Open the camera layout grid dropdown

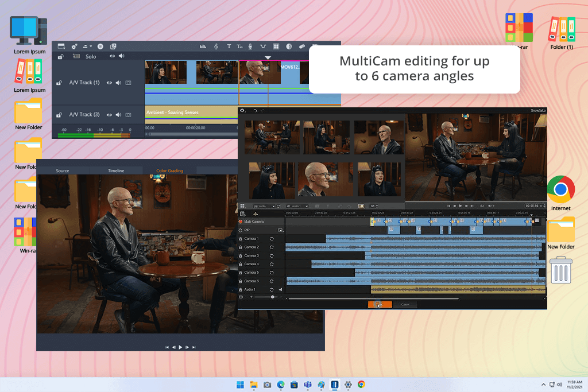[243, 206]
